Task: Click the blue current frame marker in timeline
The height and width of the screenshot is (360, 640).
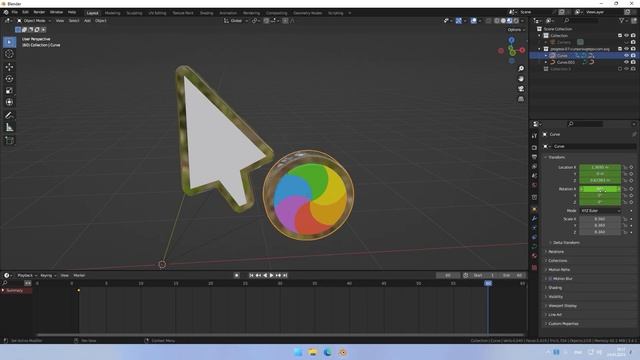Action: (x=488, y=283)
